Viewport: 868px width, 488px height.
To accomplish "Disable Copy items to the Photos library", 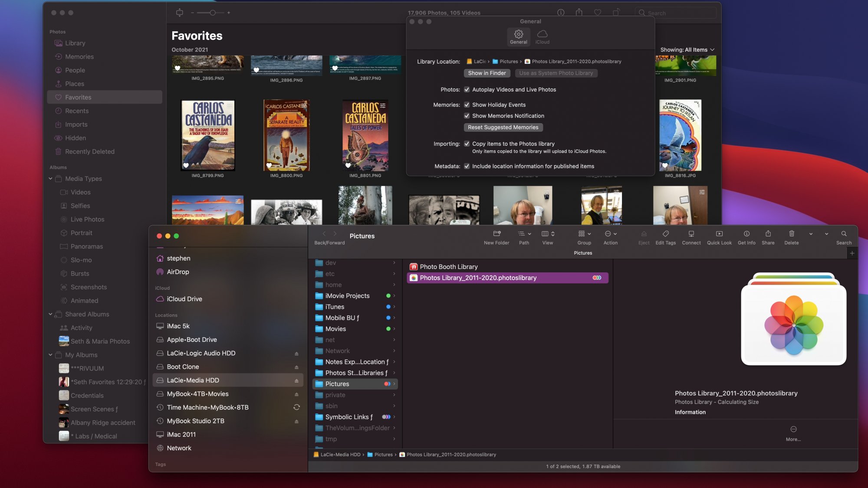I will [x=467, y=144].
